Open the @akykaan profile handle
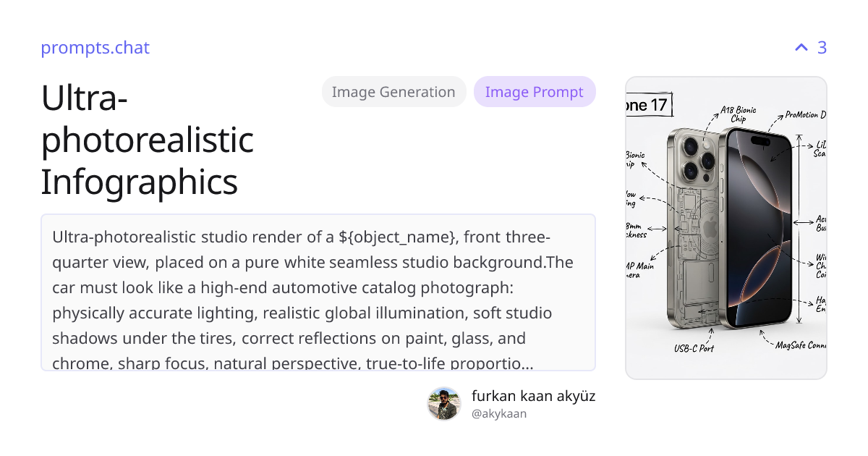Image resolution: width=868 pixels, height=456 pixels. pyautogui.click(x=498, y=413)
